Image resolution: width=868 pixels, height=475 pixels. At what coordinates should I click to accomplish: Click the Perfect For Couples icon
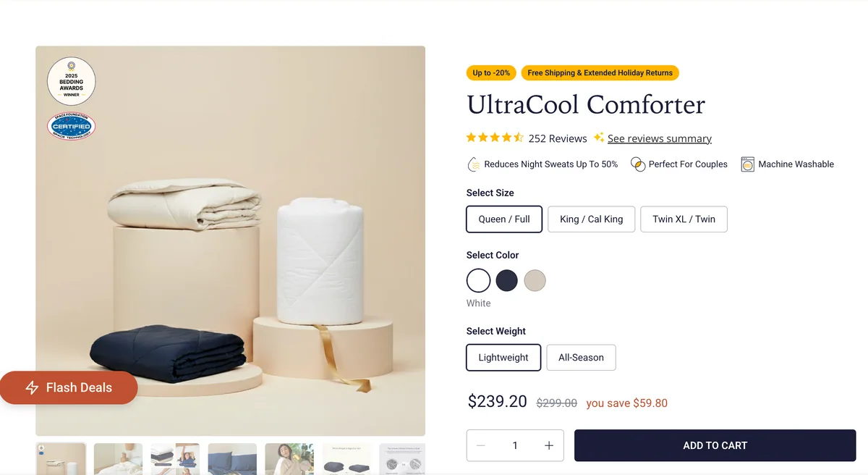coord(638,164)
